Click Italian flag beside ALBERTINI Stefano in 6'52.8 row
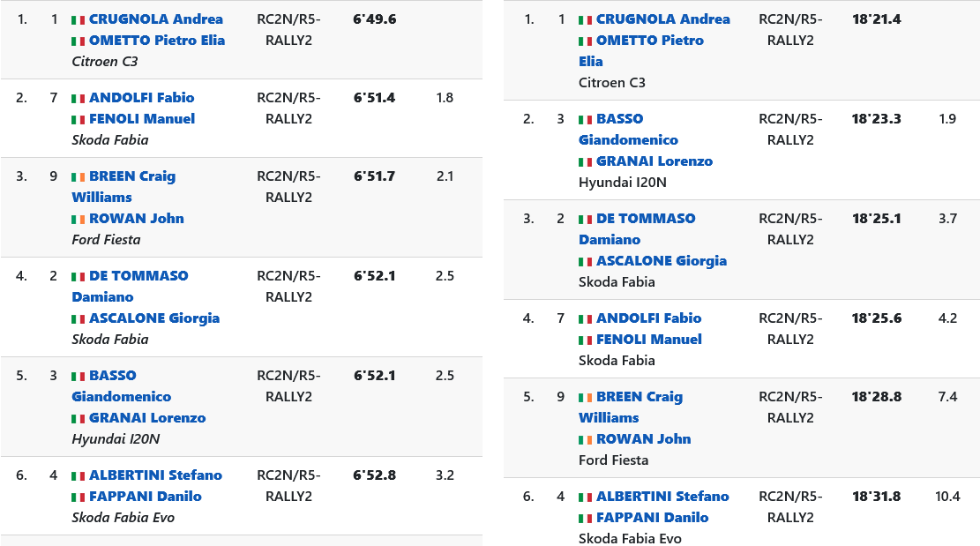The image size is (980, 546). click(79, 475)
